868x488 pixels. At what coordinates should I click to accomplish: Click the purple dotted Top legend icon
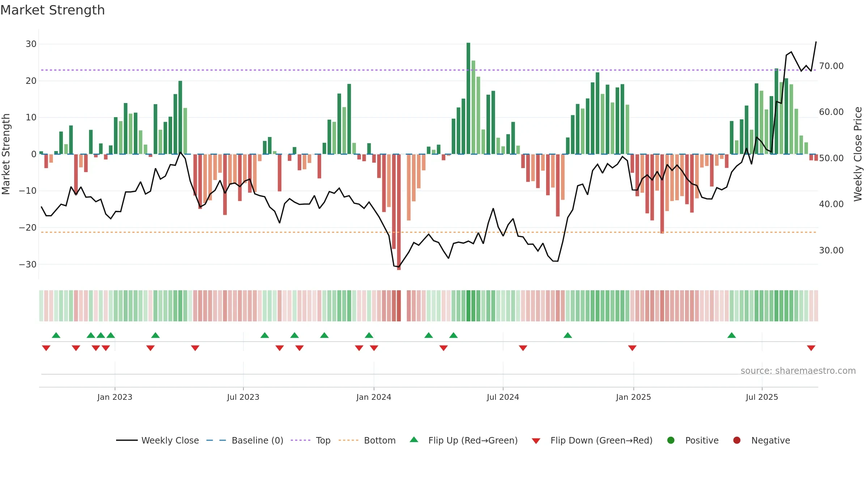(x=301, y=440)
